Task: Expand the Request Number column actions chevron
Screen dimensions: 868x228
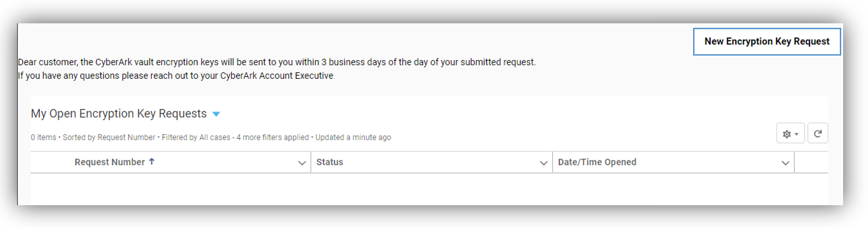Action: coord(302,163)
